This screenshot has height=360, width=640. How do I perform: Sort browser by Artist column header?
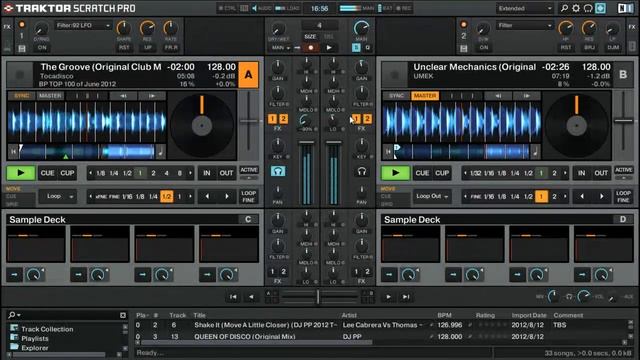coord(349,315)
